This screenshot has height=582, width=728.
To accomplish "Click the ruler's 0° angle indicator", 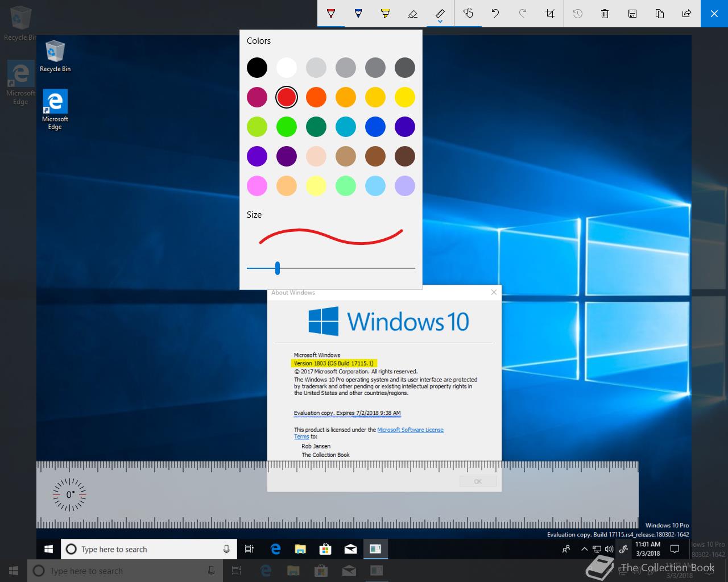I will pyautogui.click(x=69, y=494).
